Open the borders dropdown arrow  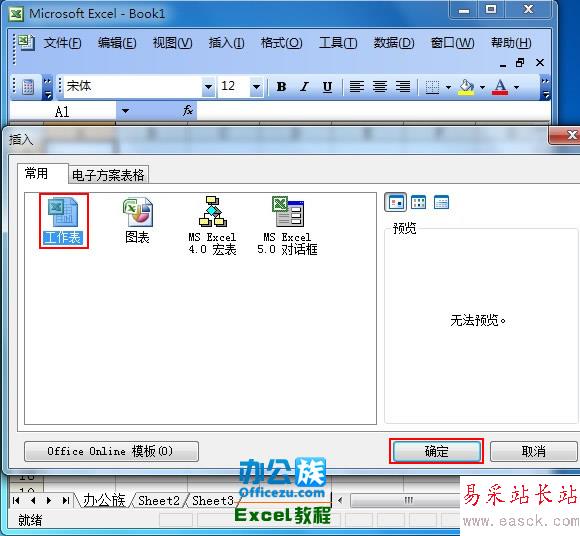[448, 88]
